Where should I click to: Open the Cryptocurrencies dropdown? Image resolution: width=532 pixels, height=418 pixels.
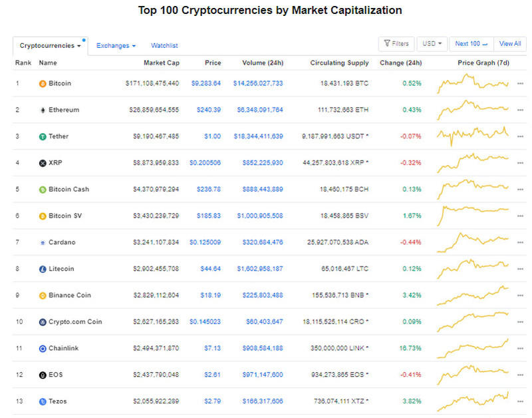pyautogui.click(x=48, y=45)
